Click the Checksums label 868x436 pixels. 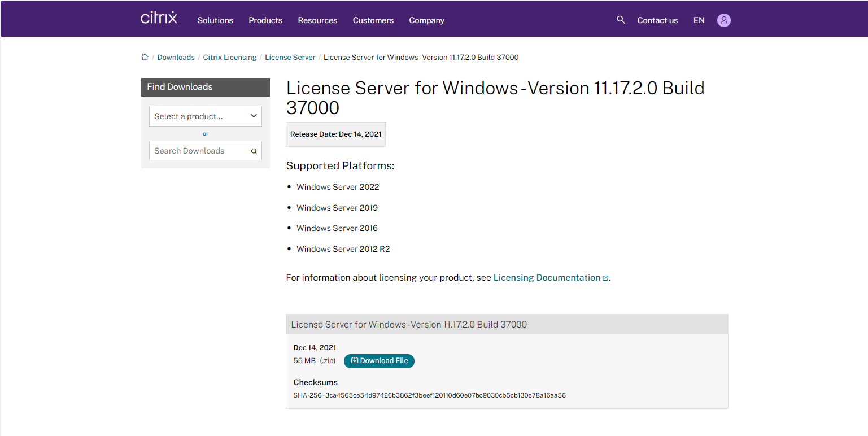[x=315, y=382]
